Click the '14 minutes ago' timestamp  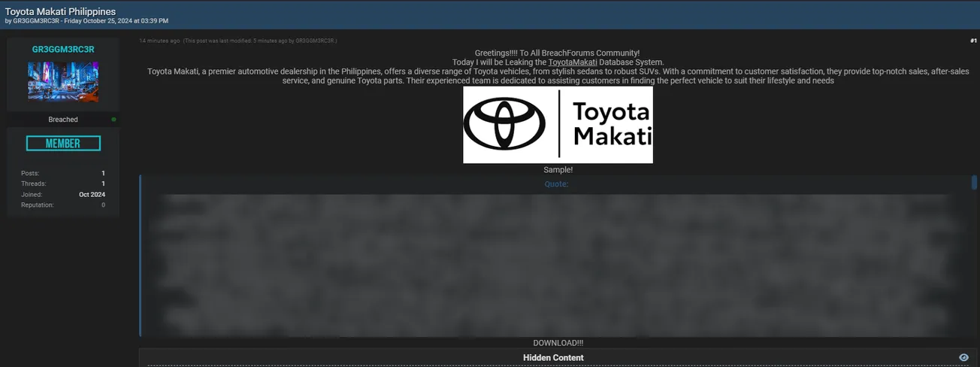(159, 41)
